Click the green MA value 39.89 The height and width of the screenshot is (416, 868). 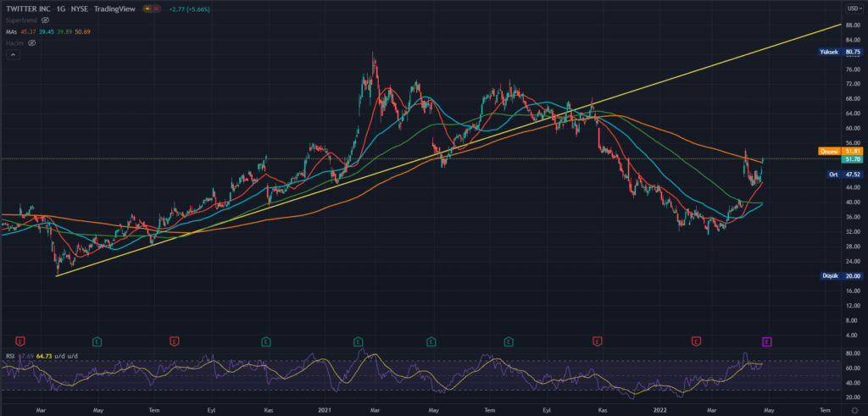pos(64,31)
